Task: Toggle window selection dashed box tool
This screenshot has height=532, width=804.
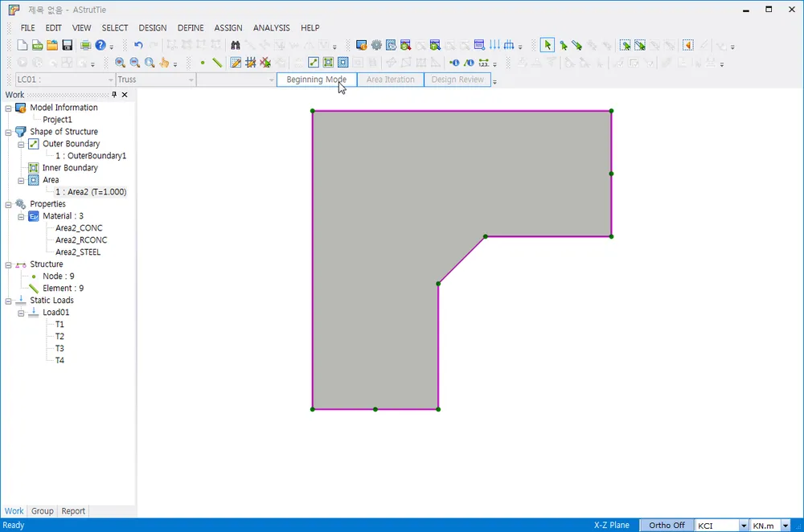Action: click(x=625, y=46)
